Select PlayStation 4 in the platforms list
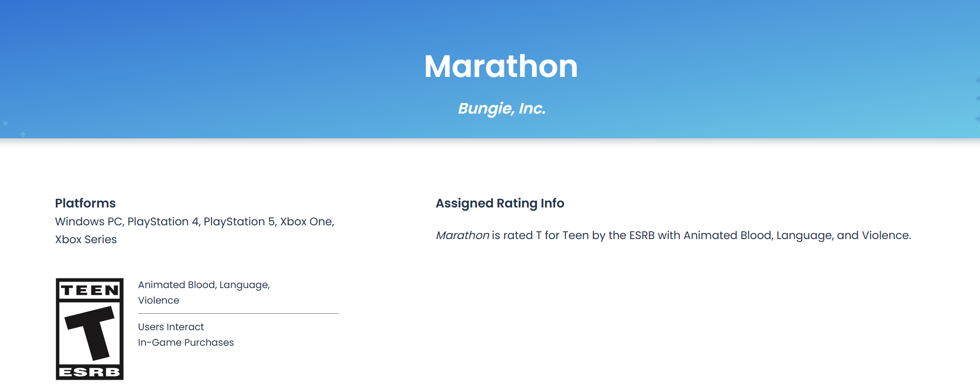 click(x=163, y=222)
